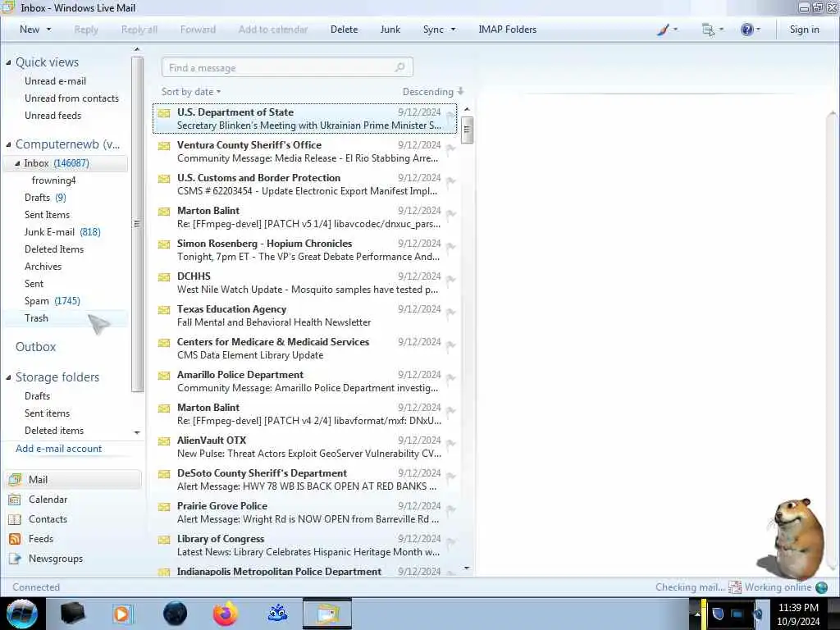Click the magnifier icon in the search box
This screenshot has width=840, height=630.
click(x=399, y=67)
